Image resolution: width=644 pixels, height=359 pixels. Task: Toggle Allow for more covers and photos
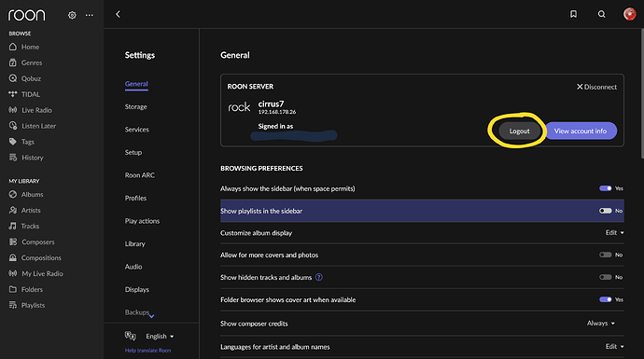(x=605, y=255)
